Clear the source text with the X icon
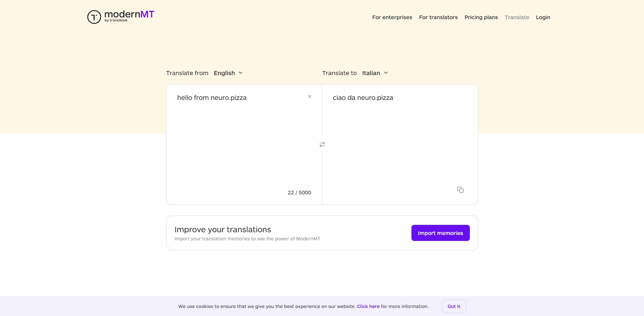 pos(310,97)
